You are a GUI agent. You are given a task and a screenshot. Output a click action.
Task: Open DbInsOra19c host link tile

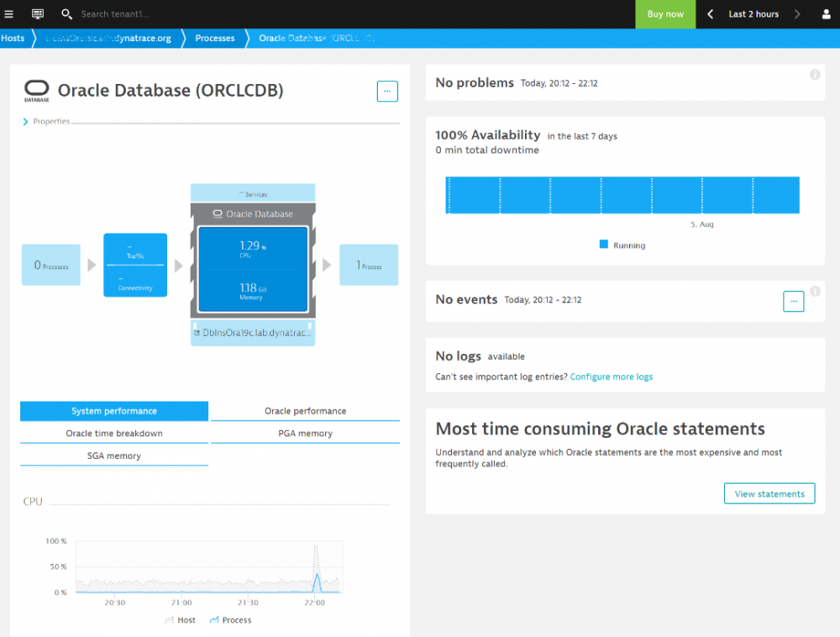tap(253, 333)
